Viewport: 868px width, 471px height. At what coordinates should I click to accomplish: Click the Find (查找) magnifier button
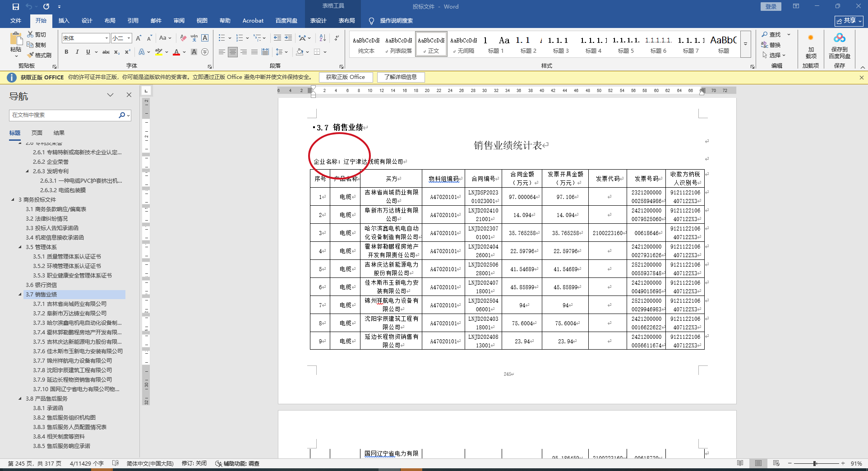point(771,35)
